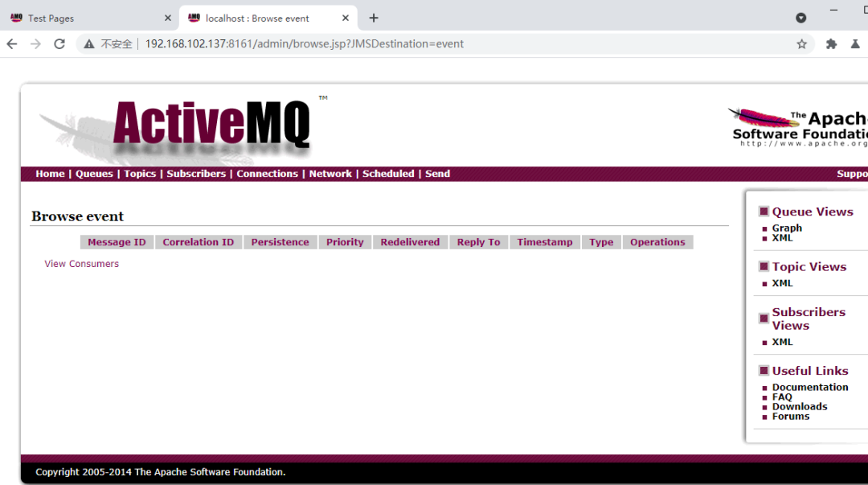
Task: Open the Documentation useful link
Action: point(810,388)
